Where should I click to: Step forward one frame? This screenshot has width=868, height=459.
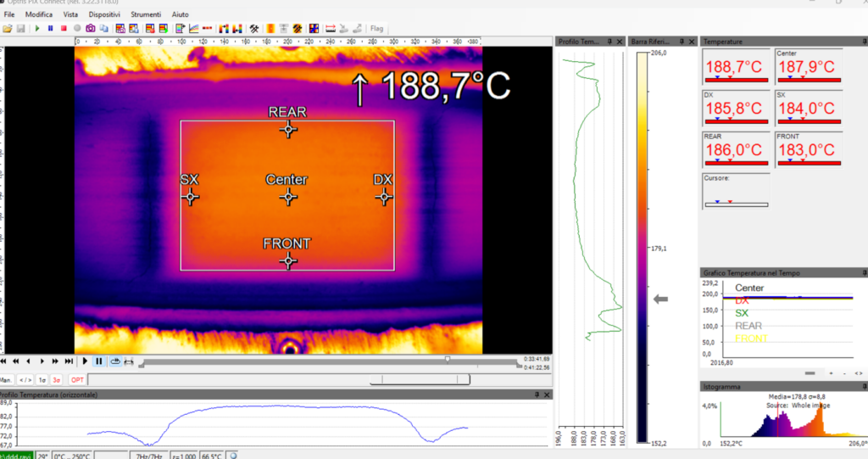42,361
